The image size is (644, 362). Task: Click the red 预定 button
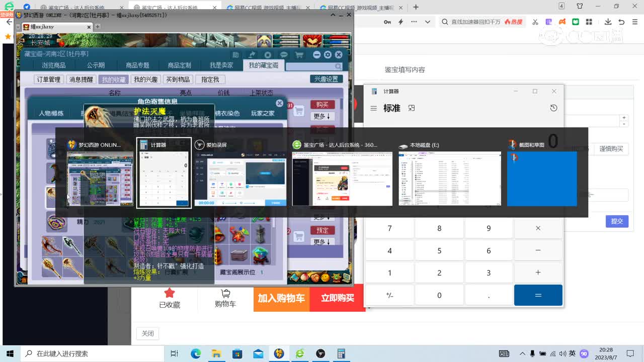pos(323,230)
